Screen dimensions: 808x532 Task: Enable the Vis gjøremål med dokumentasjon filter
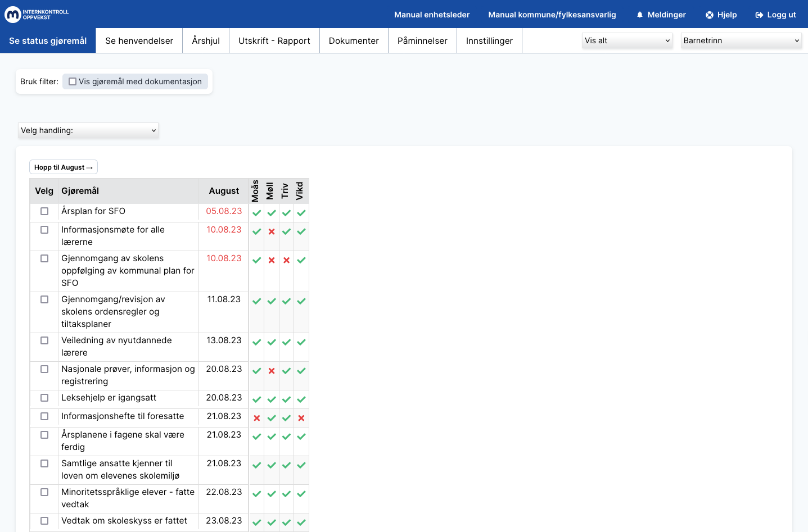pyautogui.click(x=73, y=81)
